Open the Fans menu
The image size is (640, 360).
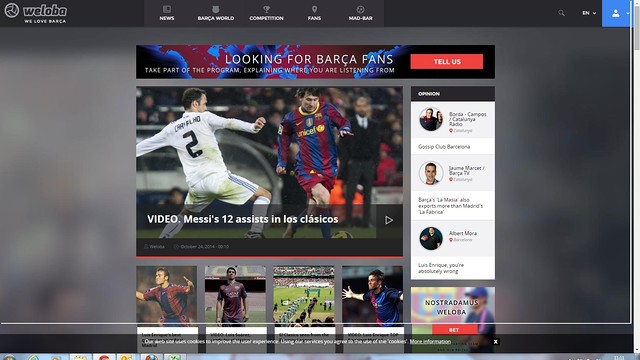[x=314, y=13]
